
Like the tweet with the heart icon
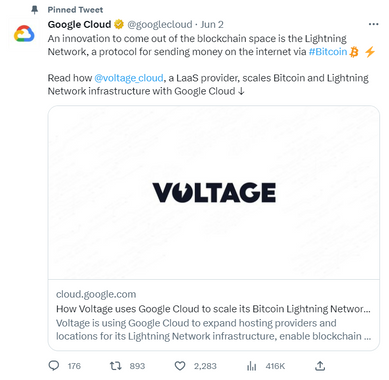click(x=180, y=366)
